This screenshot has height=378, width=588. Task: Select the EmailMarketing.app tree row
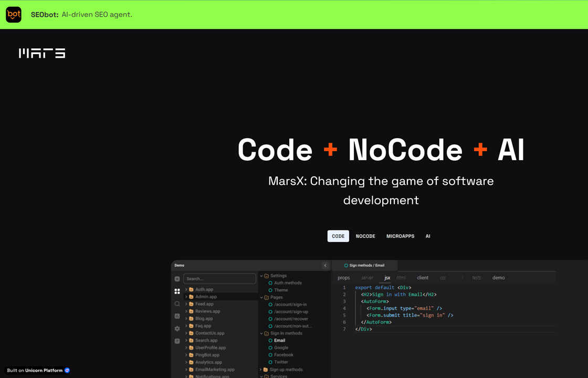point(220,370)
